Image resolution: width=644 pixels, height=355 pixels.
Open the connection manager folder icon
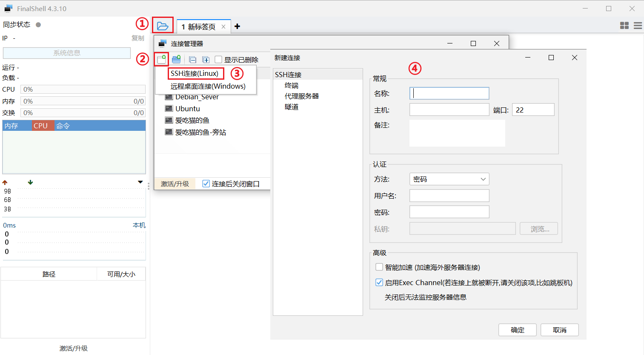[x=163, y=26]
